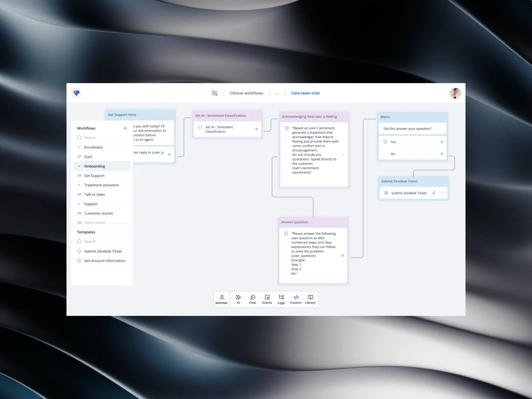Click output connector of Yes option

442,142
